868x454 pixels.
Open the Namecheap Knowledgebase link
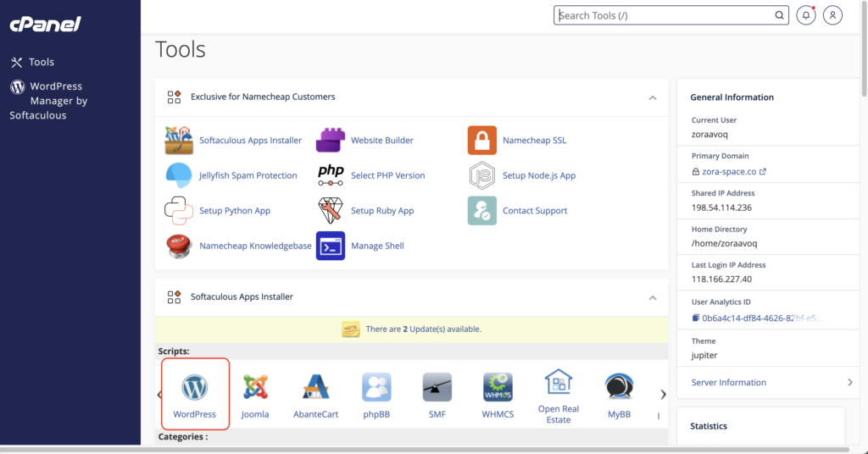click(255, 246)
